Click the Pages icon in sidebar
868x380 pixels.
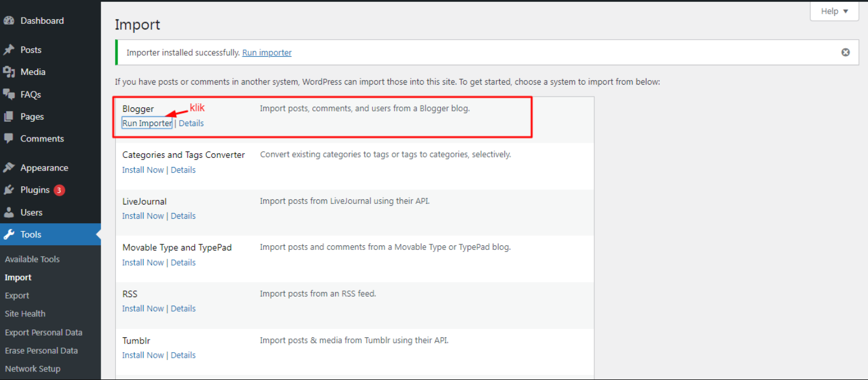click(x=9, y=116)
